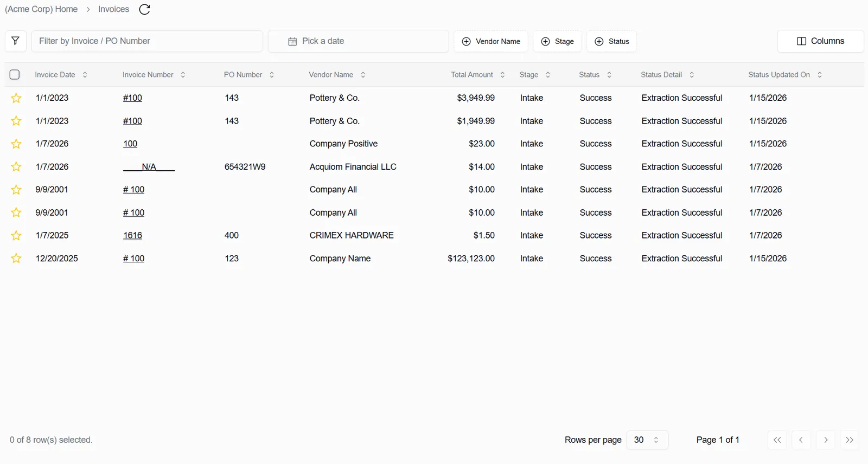Sort by Status Detail column

tap(667, 75)
